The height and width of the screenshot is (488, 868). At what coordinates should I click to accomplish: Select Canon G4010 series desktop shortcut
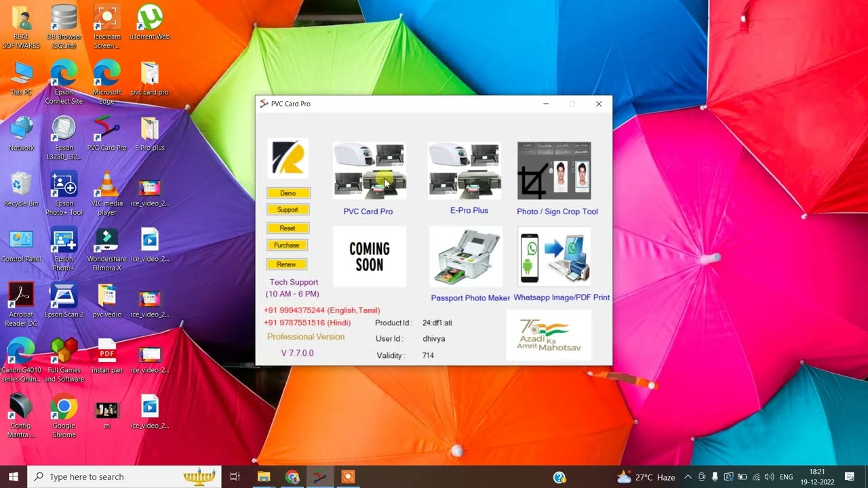(x=21, y=361)
